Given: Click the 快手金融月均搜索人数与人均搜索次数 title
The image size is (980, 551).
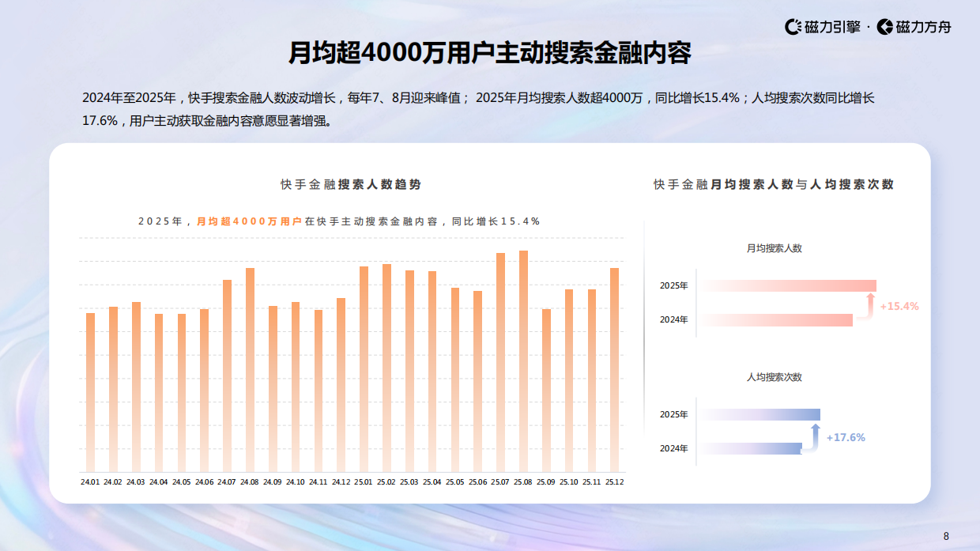Looking at the screenshot, I should click(772, 182).
